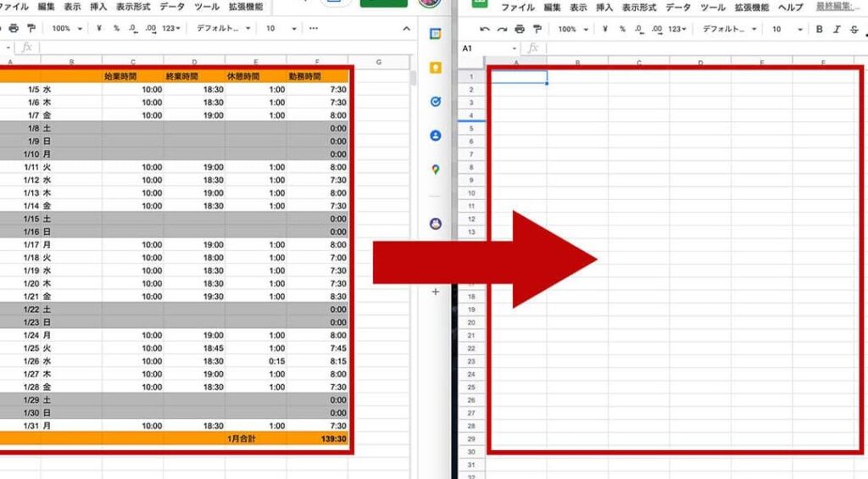Click Redo in right window toolbar
The image size is (868, 479).
click(x=500, y=29)
